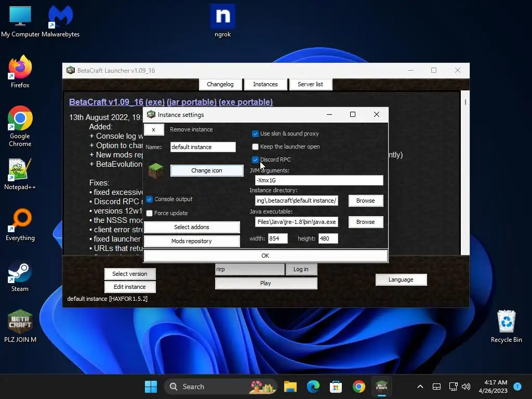Enable Keep the launcher open checkbox
Viewport: 532px width, 399px height.
255,147
